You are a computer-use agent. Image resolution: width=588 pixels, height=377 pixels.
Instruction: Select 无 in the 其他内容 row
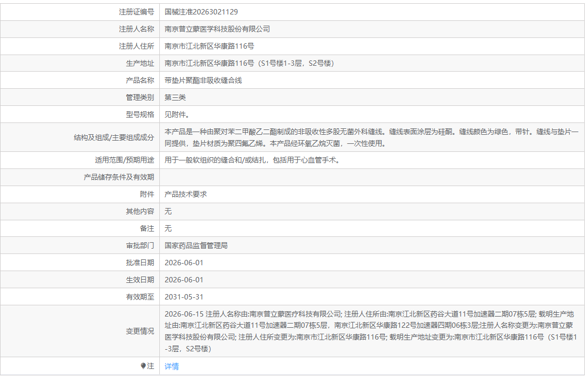click(x=168, y=212)
